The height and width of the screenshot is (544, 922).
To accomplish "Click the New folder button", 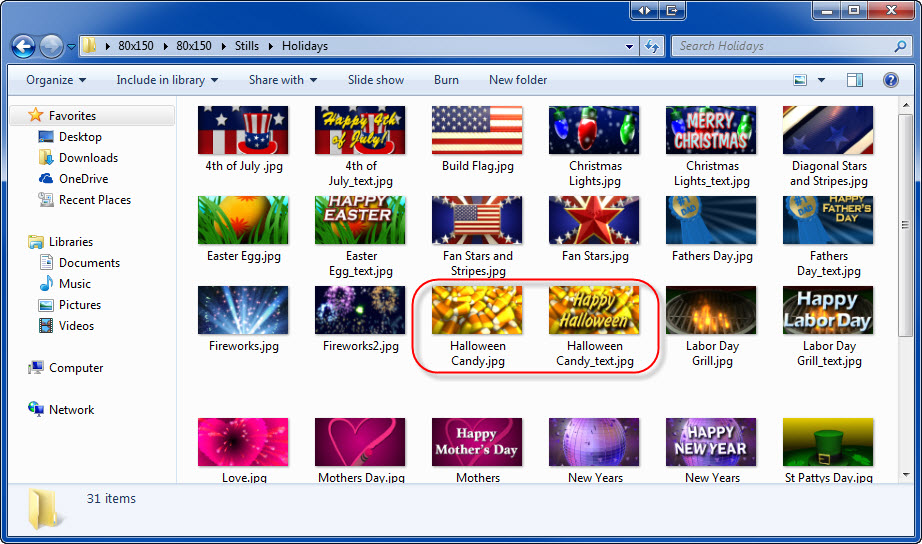I will pos(518,80).
